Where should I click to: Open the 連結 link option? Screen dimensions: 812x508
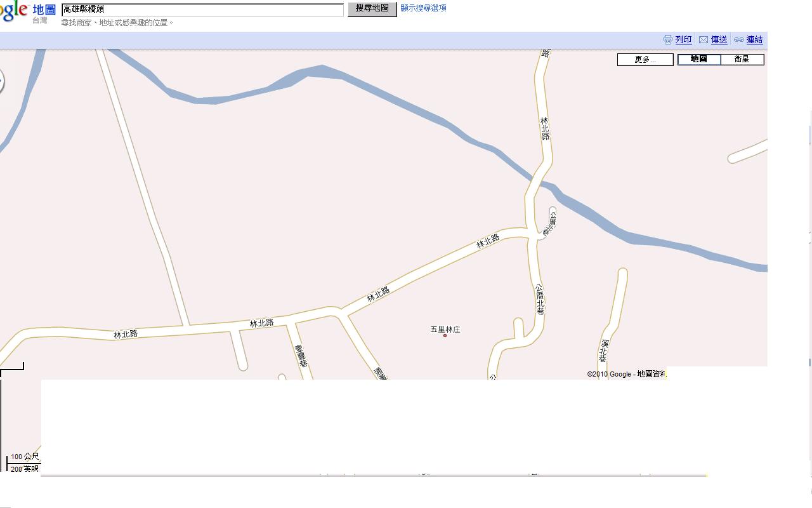[x=754, y=40]
